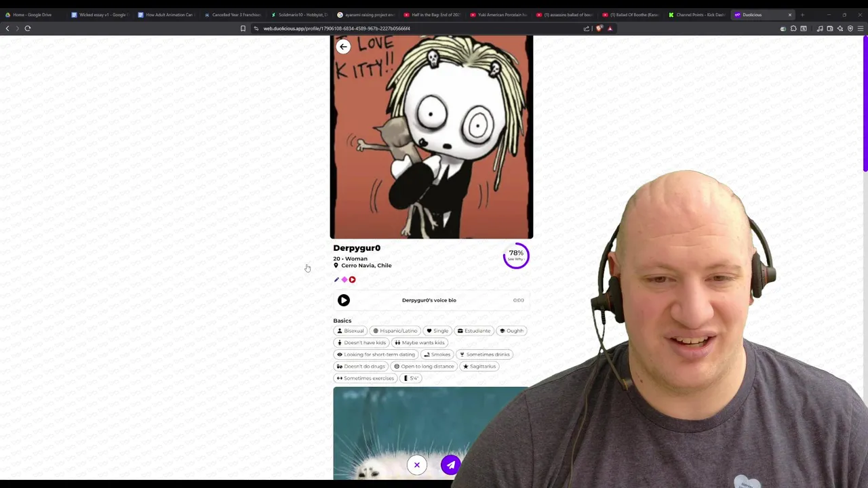
Task: Toggle the green extension switch icon in toolbar
Action: point(783,28)
